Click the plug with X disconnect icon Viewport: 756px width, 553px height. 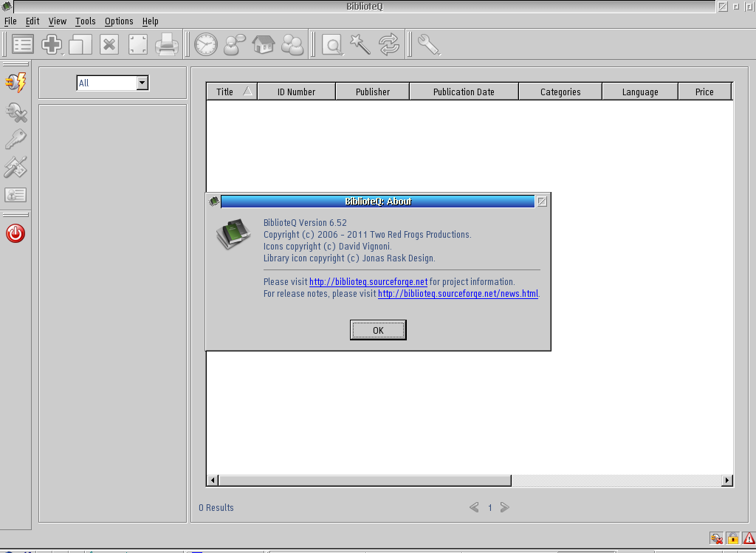click(x=16, y=111)
